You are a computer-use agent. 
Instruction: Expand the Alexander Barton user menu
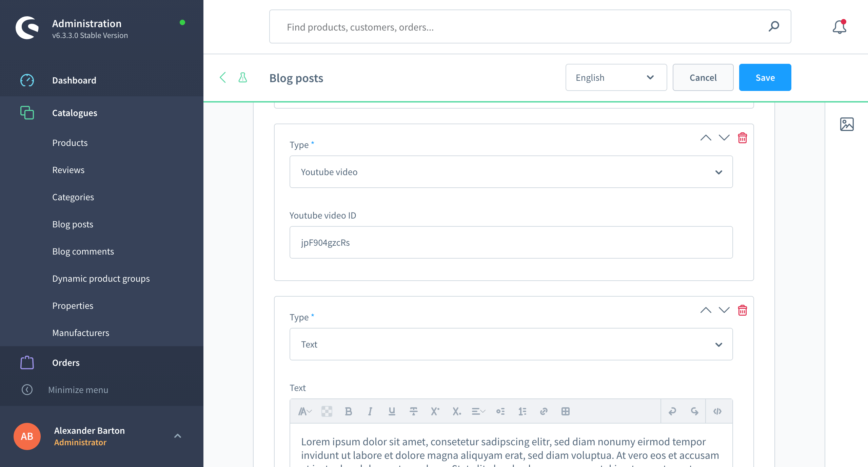coord(177,436)
